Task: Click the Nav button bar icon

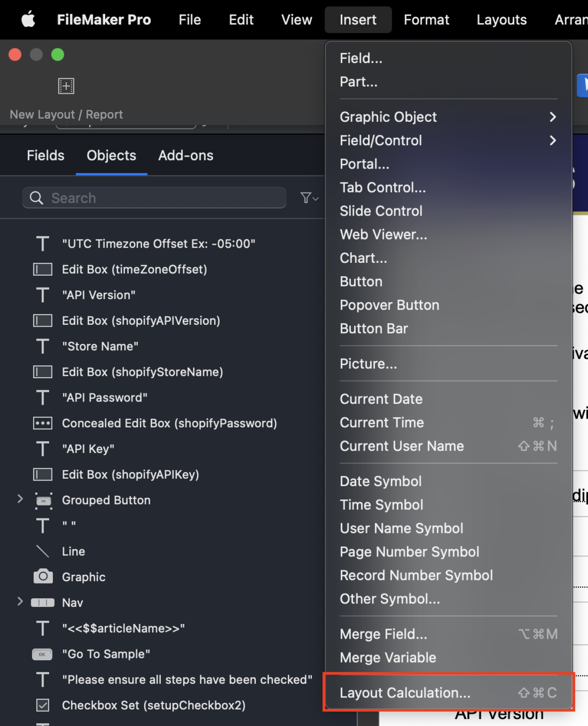Action: (x=43, y=603)
